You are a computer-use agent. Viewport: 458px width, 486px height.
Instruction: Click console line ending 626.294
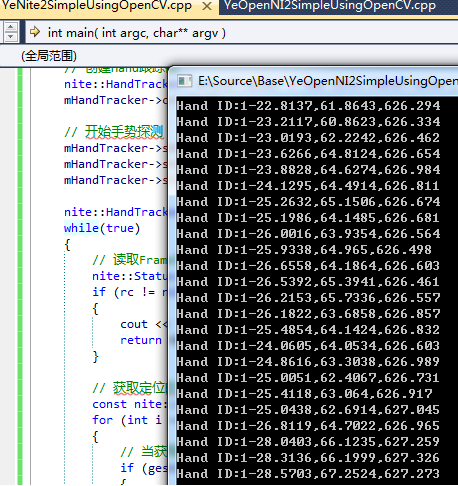click(x=308, y=106)
